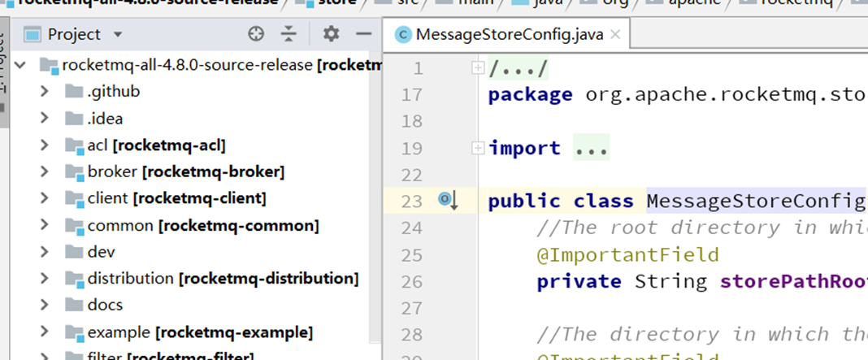The width and height of the screenshot is (868, 360).
Task: Select the .github folder row
Action: pos(190,91)
